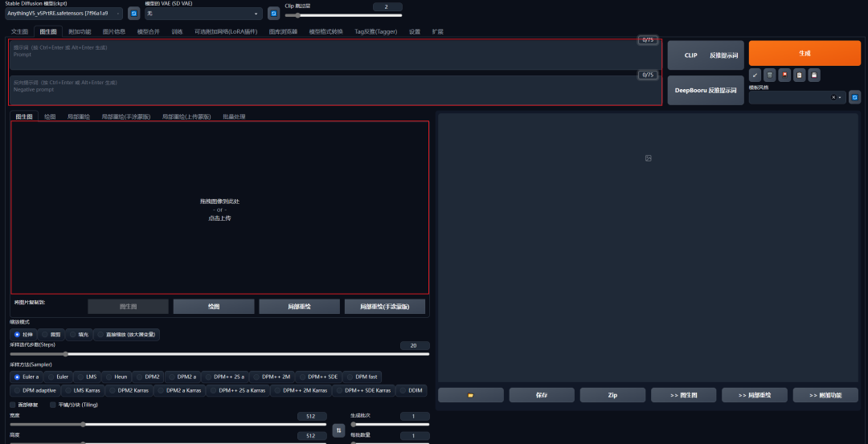Open the Stable Diffusion checkpoint dropdown
Image resolution: width=868 pixels, height=444 pixels.
pyautogui.click(x=64, y=14)
